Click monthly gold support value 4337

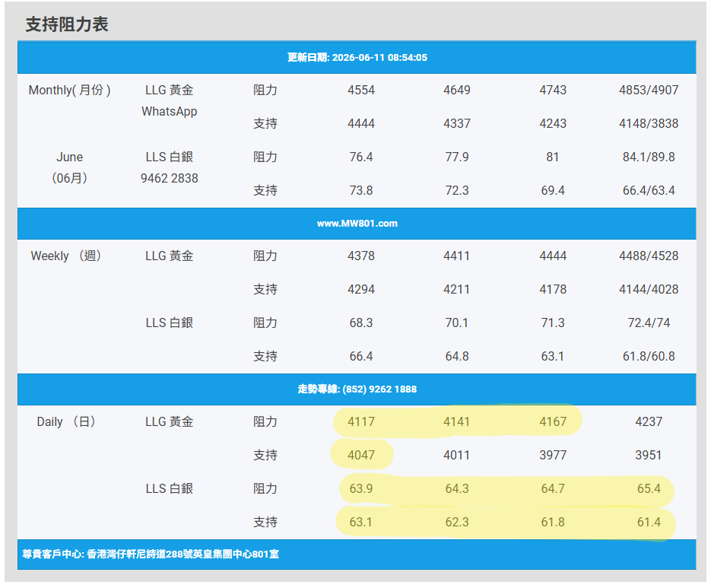pos(456,124)
